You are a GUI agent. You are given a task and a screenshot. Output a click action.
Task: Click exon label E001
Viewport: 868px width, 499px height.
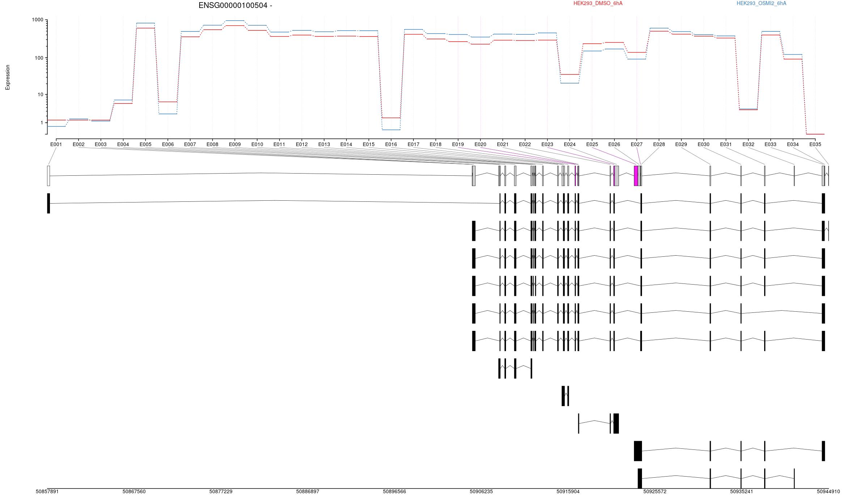[x=56, y=144]
